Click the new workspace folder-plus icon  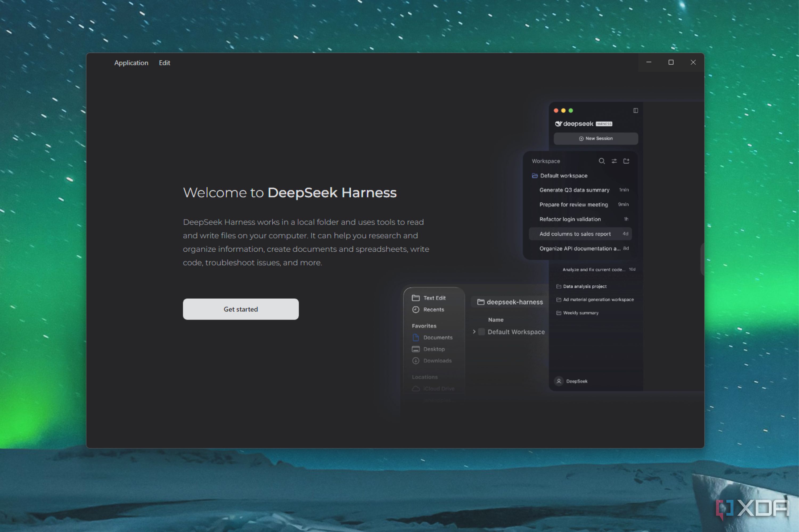626,161
